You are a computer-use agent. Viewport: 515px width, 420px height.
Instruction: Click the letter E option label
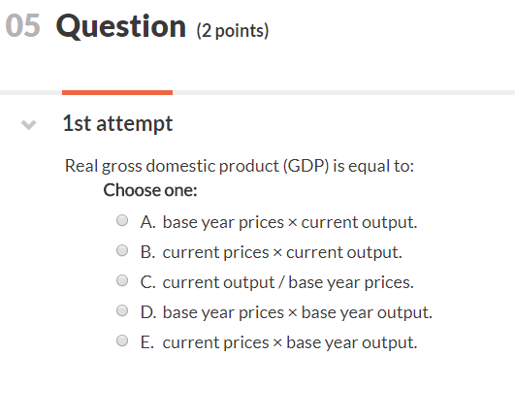(147, 342)
